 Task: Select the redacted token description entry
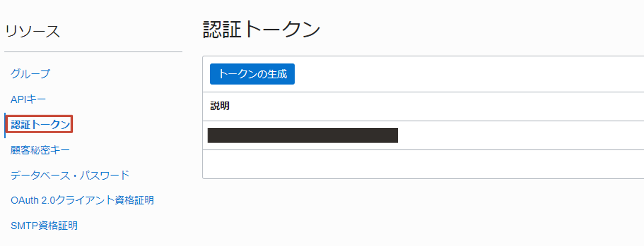pos(303,135)
